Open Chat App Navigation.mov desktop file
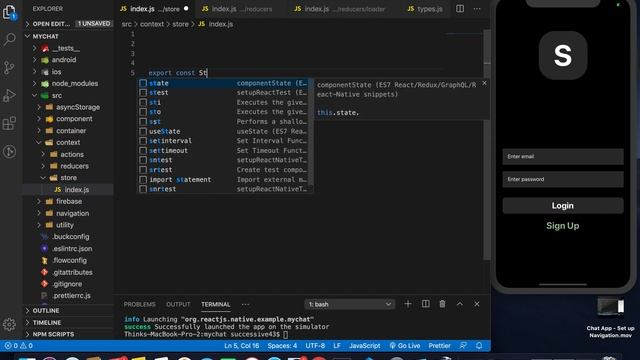 [x=610, y=318]
